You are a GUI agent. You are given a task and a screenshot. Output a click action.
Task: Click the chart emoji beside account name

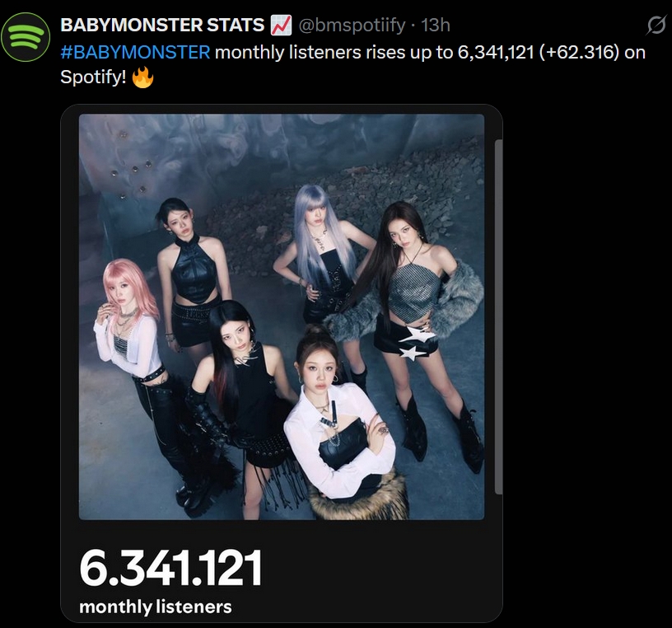pos(281,26)
